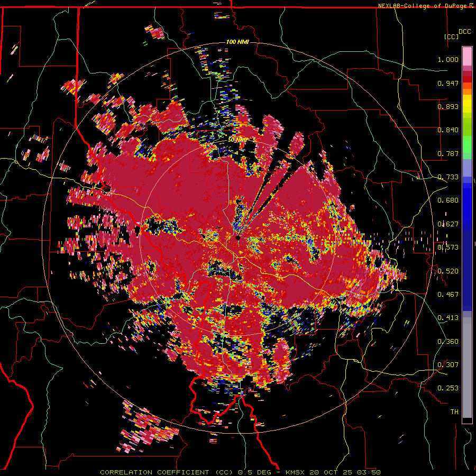The width and height of the screenshot is (476, 476).
Task: Click the 50 NMI range ring label
Action: (x=237, y=140)
